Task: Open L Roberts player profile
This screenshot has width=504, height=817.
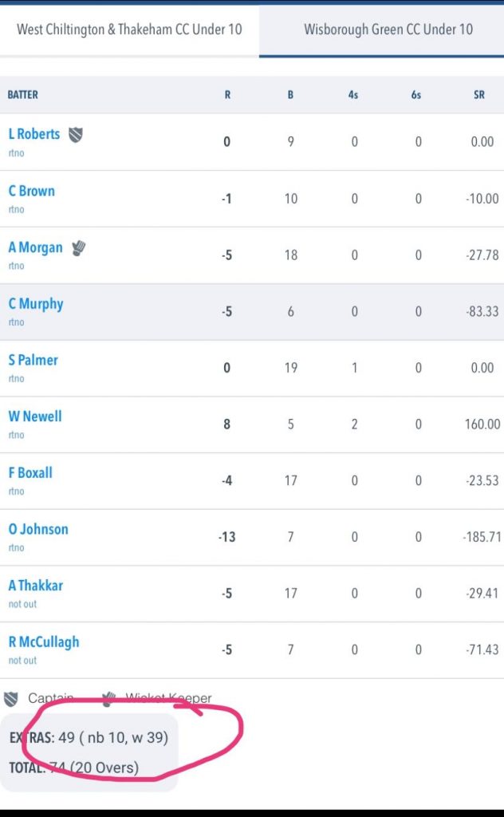Action: click(x=34, y=134)
